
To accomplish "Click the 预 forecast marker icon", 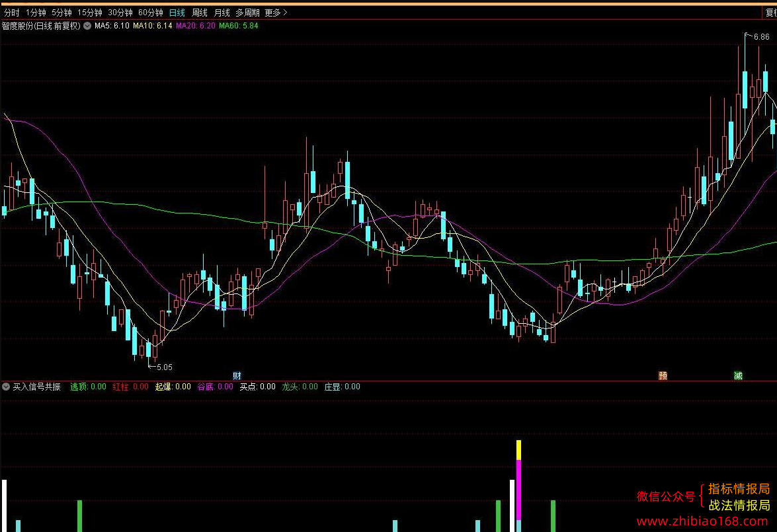I will point(663,375).
